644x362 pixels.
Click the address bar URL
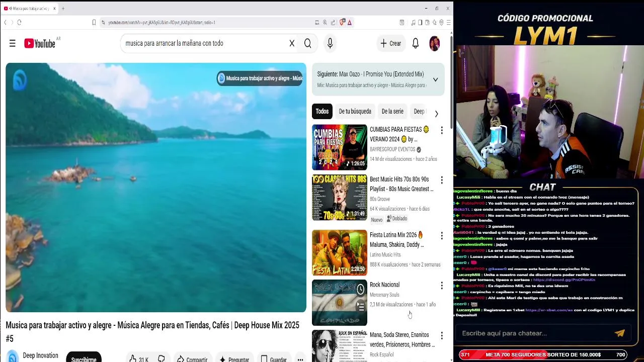coord(162,22)
